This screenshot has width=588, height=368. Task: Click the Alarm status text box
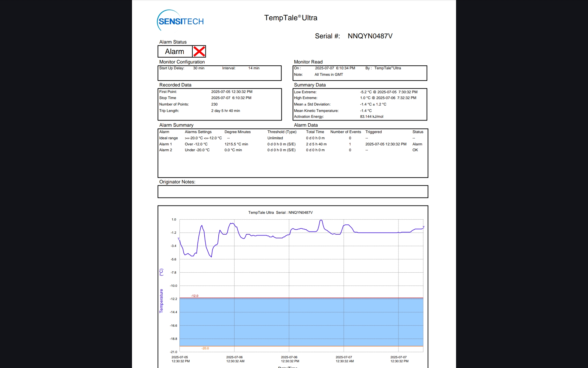click(175, 52)
